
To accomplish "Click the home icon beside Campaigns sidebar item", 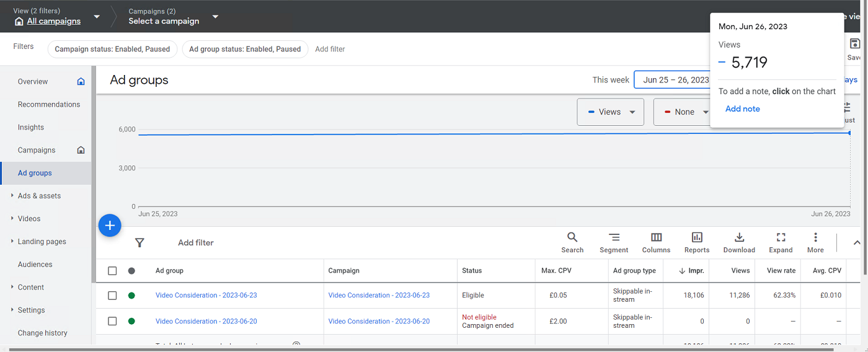I will point(81,150).
